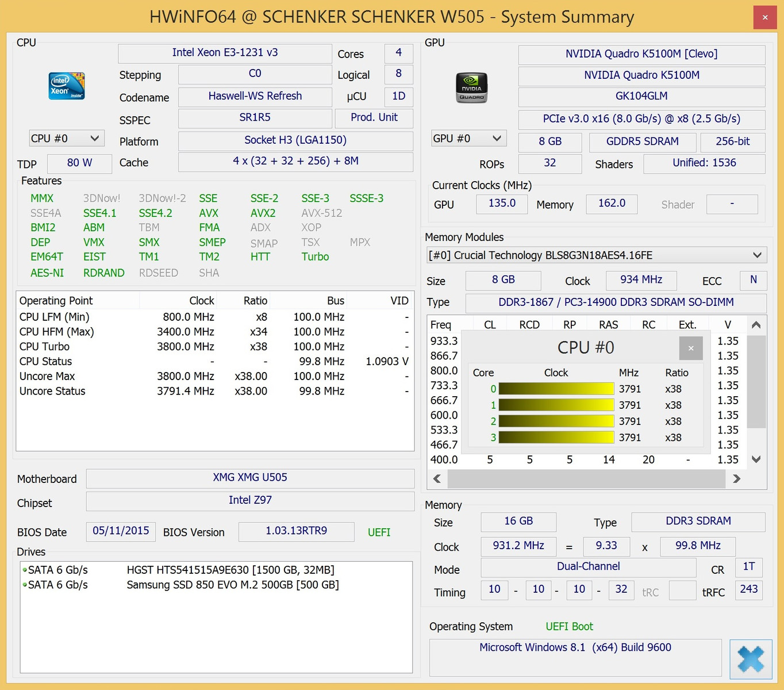
Task: Click the RDRAND feature label
Action: click(103, 273)
